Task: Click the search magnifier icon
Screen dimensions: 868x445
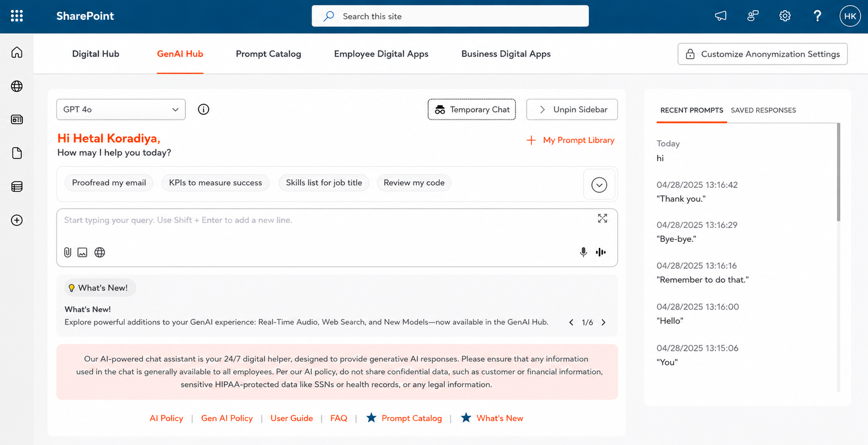Action: 329,16
